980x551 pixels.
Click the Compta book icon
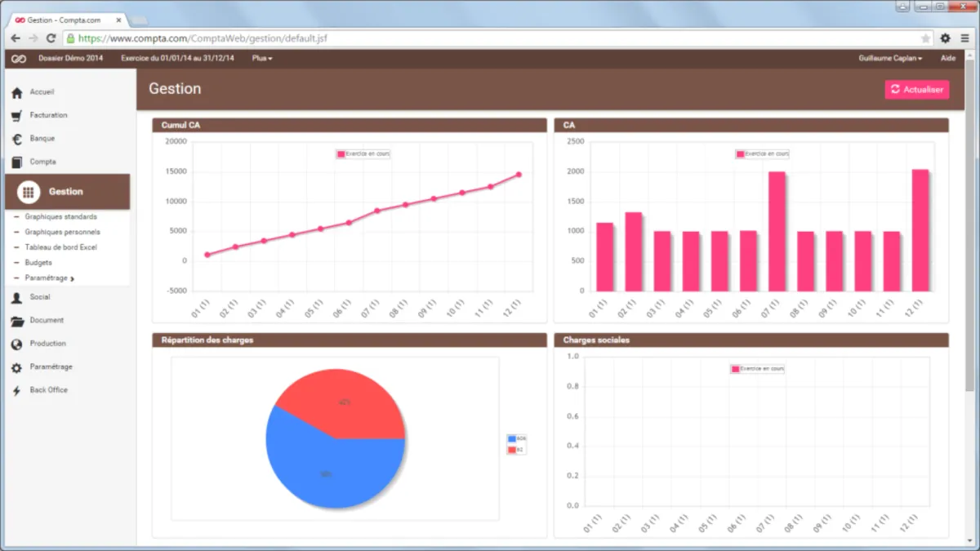coord(16,162)
